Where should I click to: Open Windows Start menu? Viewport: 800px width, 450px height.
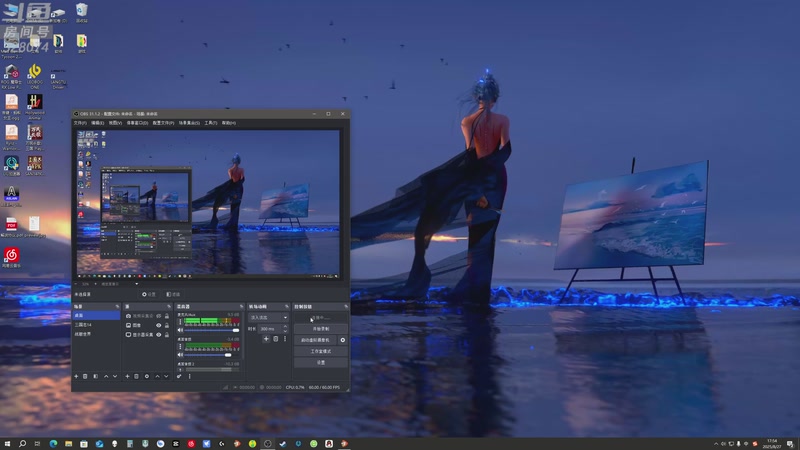[x=7, y=444]
